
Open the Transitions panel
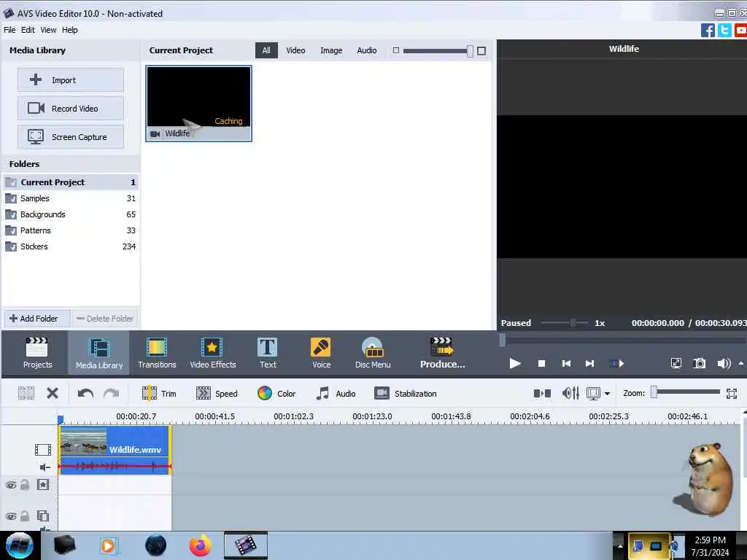coord(157,353)
